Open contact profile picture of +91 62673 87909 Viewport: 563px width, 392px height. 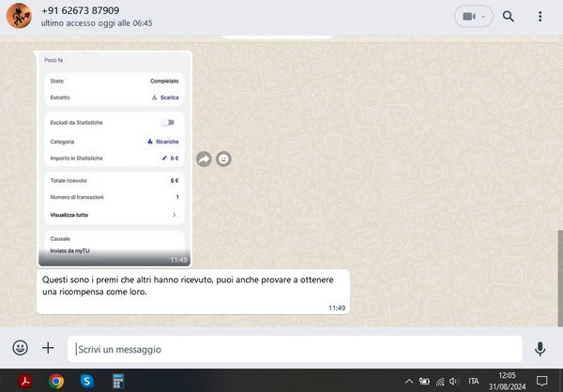19,16
